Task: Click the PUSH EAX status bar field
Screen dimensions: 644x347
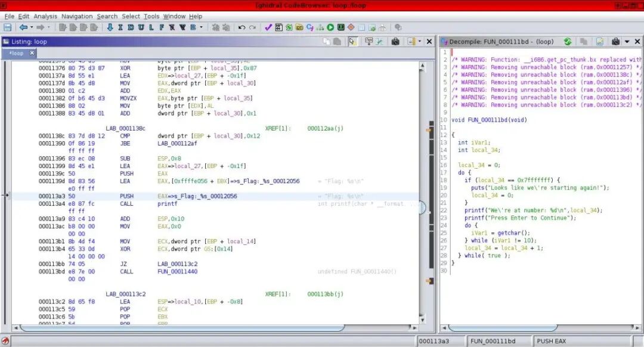Action: click(581, 341)
